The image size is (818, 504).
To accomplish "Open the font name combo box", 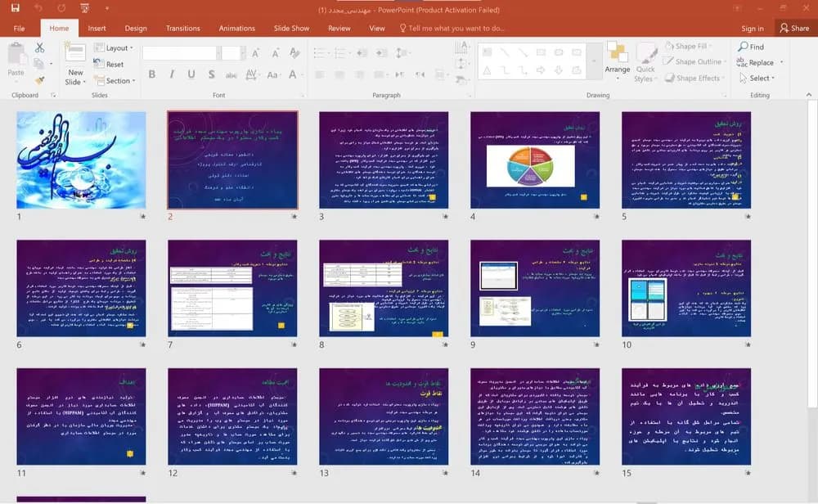I will tap(180, 52).
